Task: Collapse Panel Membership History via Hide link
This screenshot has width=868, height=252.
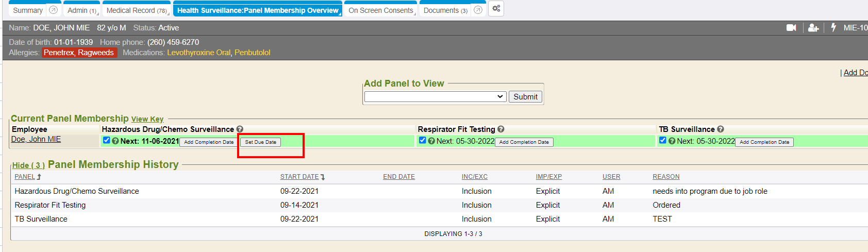Action: coord(28,165)
